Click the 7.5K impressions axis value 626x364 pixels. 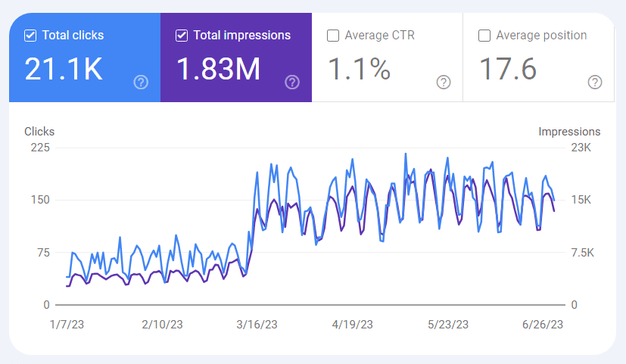pos(583,253)
